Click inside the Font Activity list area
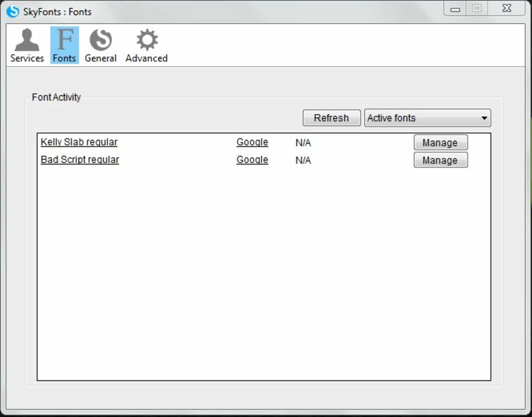Image resolution: width=532 pixels, height=417 pixels. (x=261, y=261)
